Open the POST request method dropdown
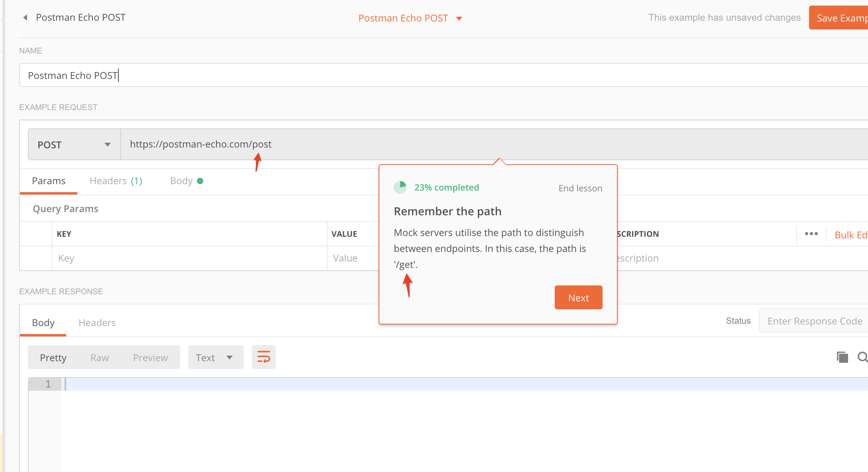 tap(74, 144)
